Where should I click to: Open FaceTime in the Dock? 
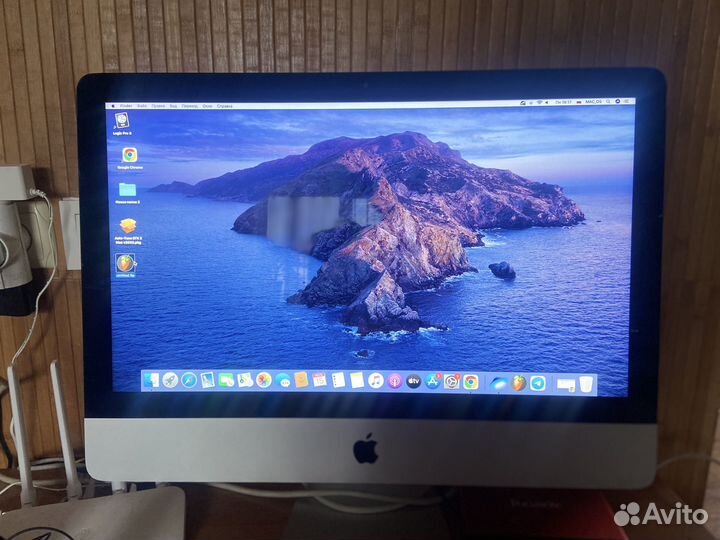click(226, 381)
